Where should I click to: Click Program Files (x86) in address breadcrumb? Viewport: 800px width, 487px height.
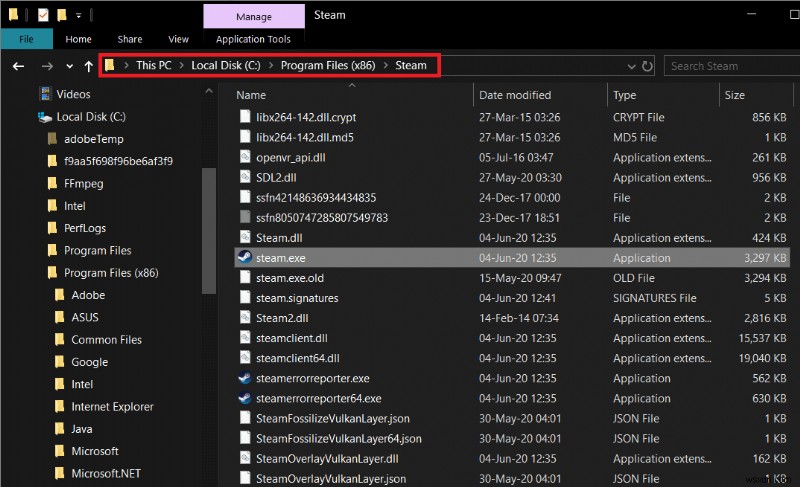[328, 66]
